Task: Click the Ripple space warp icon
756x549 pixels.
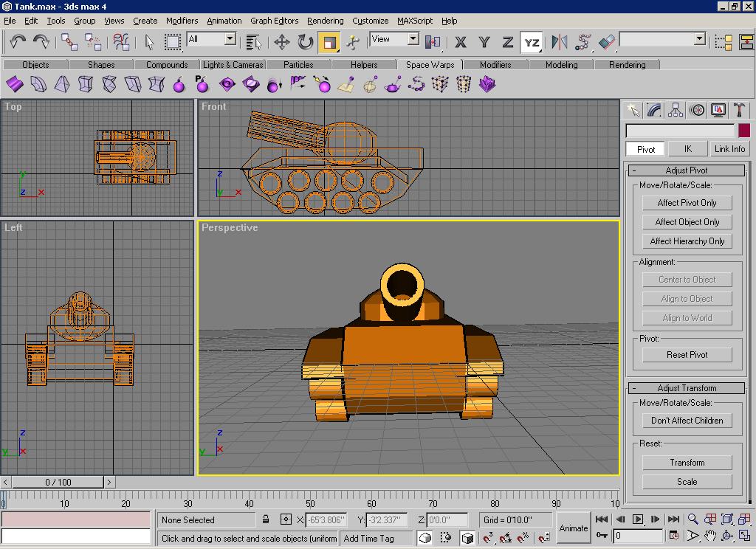Action: 227,84
